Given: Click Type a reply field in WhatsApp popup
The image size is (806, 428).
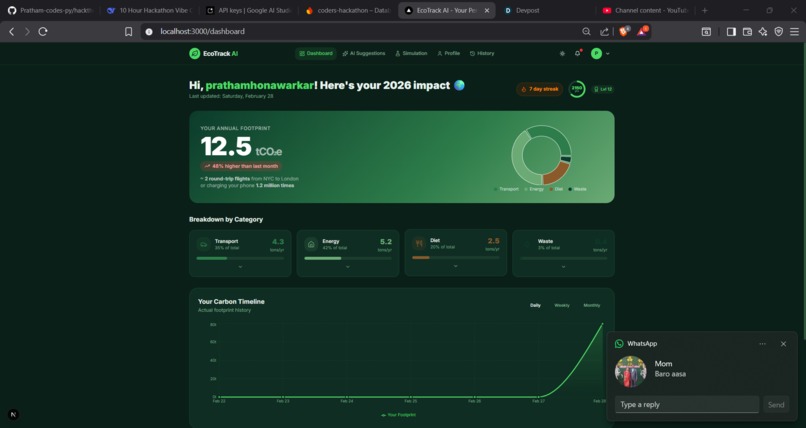Looking at the screenshot, I should [687, 404].
